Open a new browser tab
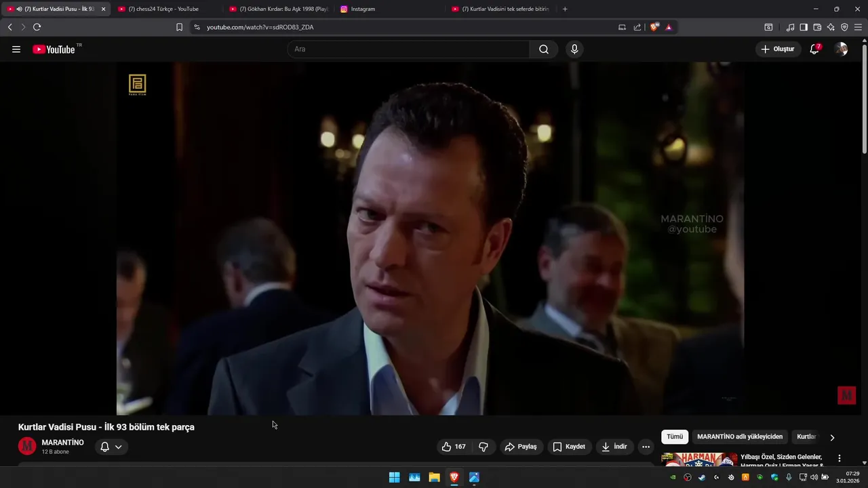 [565, 9]
